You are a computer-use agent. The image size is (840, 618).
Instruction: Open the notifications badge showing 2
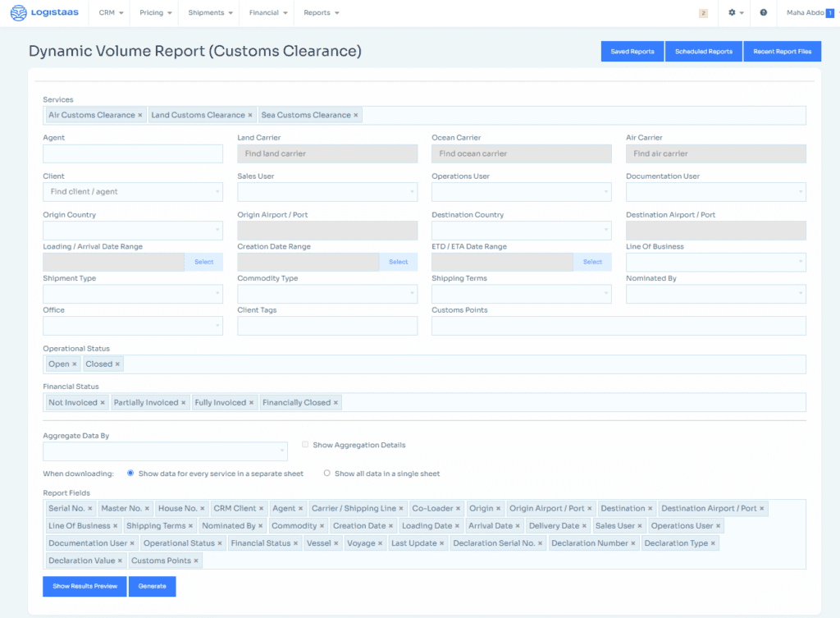coord(703,13)
